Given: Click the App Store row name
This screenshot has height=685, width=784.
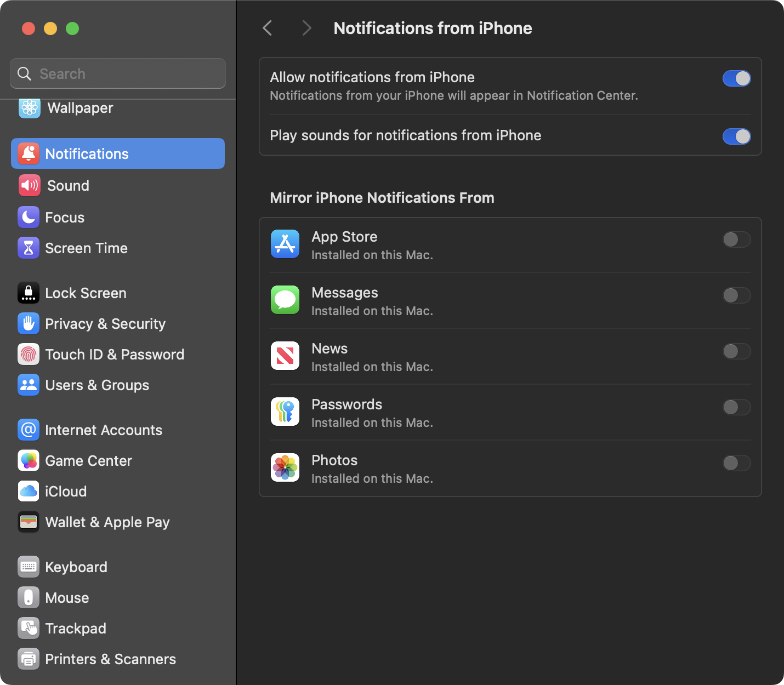Looking at the screenshot, I should [344, 237].
